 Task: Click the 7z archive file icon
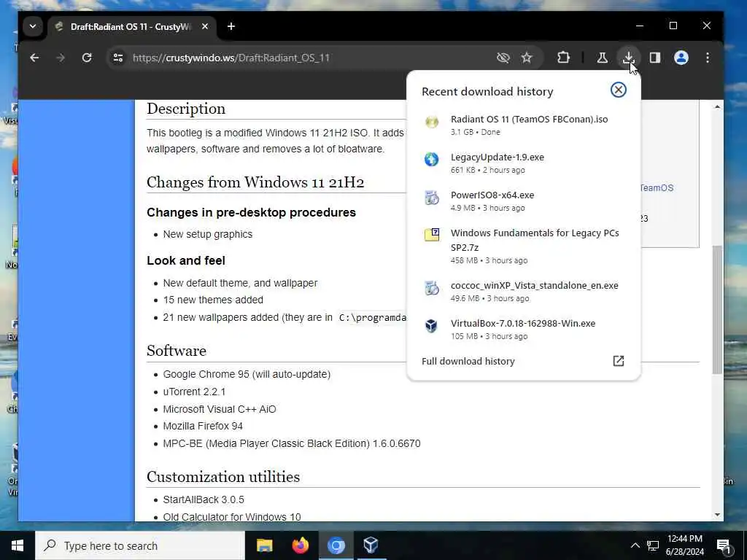click(432, 235)
